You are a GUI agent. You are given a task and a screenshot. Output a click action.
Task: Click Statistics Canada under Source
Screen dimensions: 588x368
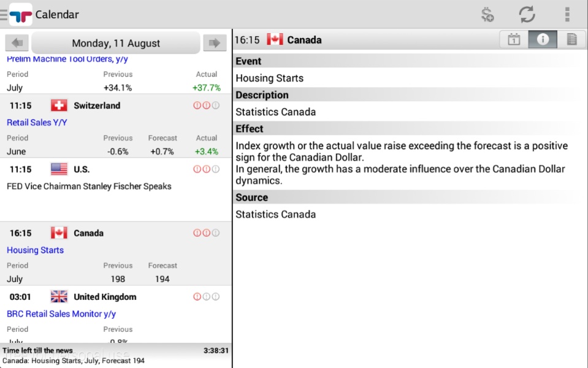coord(276,214)
